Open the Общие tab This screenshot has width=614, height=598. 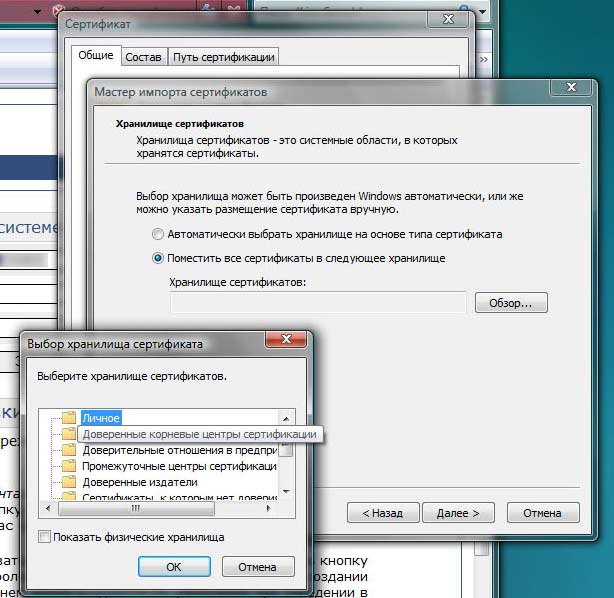coord(96,55)
